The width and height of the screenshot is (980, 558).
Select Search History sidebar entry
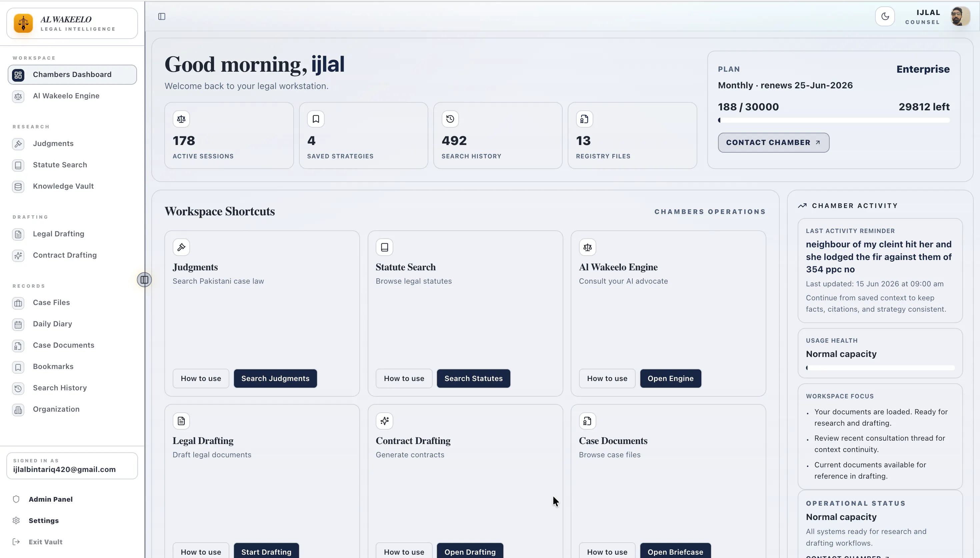click(72, 388)
